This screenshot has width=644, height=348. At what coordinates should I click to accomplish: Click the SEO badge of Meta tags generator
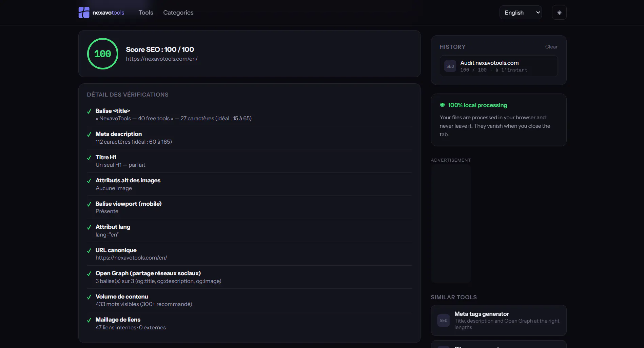click(443, 320)
